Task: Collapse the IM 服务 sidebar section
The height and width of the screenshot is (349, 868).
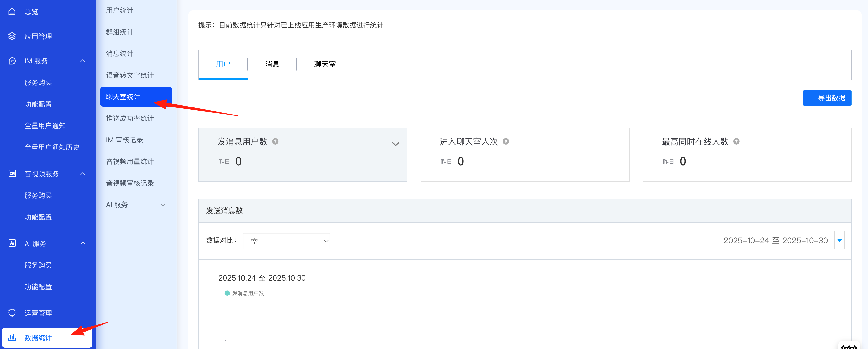Action: tap(83, 61)
